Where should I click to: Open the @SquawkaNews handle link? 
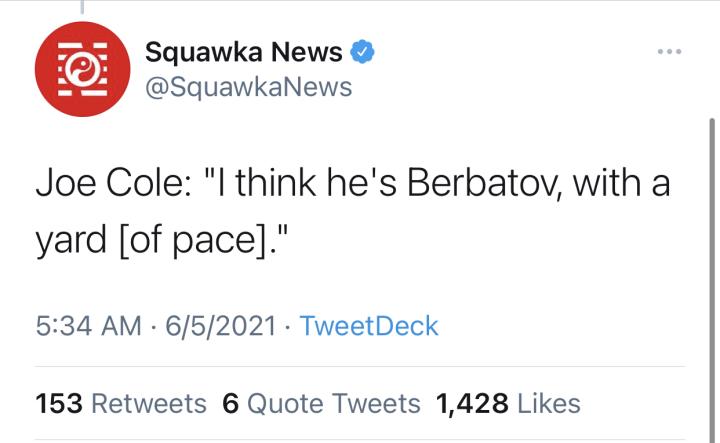point(249,87)
